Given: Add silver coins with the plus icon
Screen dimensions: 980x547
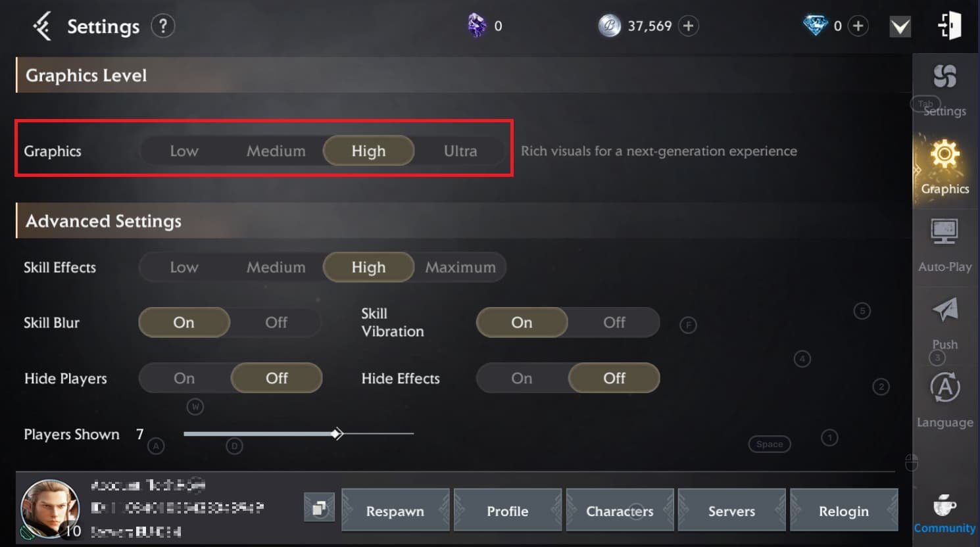Looking at the screenshot, I should click(688, 26).
